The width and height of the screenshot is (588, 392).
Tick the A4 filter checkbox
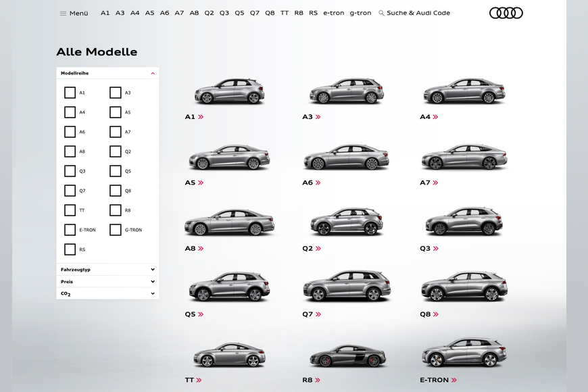pos(70,112)
